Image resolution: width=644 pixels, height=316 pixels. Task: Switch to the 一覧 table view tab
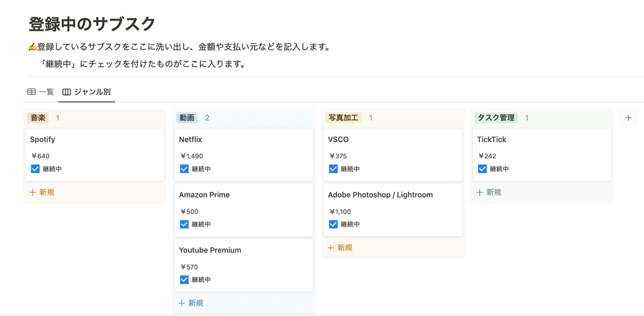(x=40, y=92)
